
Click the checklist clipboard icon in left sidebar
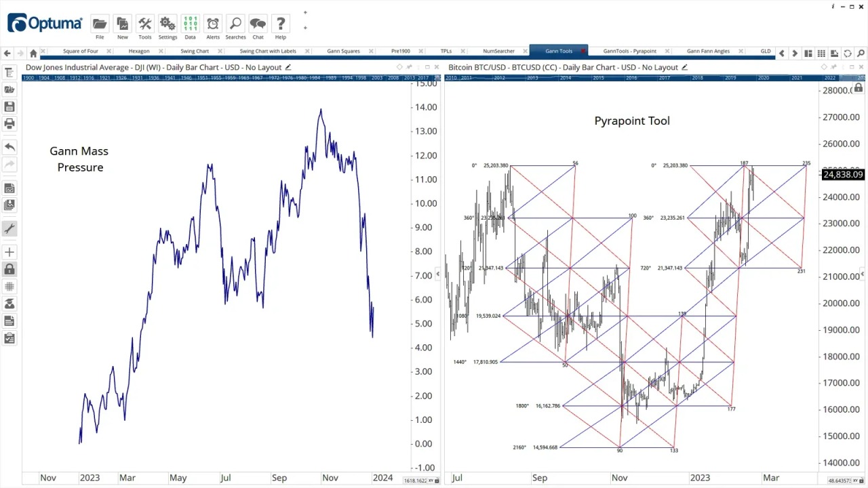click(x=9, y=338)
